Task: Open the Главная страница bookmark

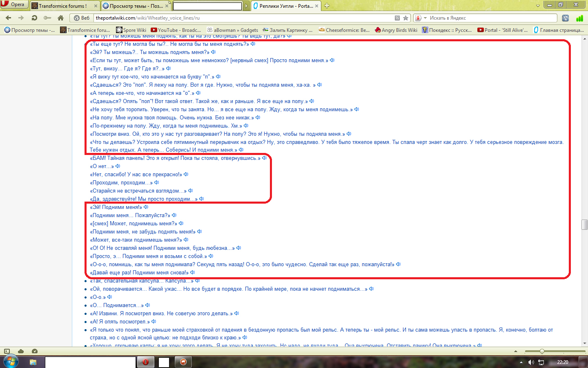Action: pyautogui.click(x=559, y=30)
